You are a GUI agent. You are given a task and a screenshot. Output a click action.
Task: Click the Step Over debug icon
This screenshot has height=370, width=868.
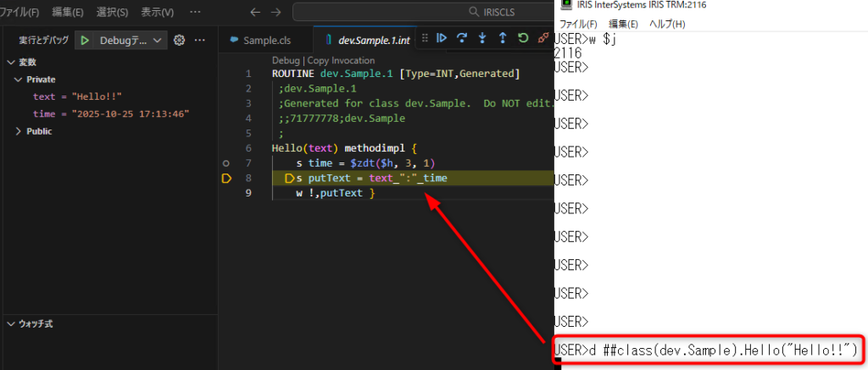click(x=462, y=38)
